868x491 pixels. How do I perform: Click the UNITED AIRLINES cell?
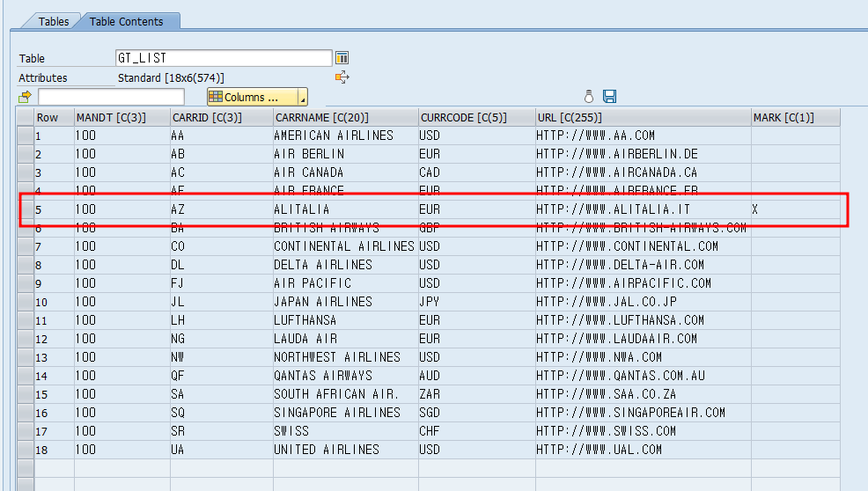(346, 450)
